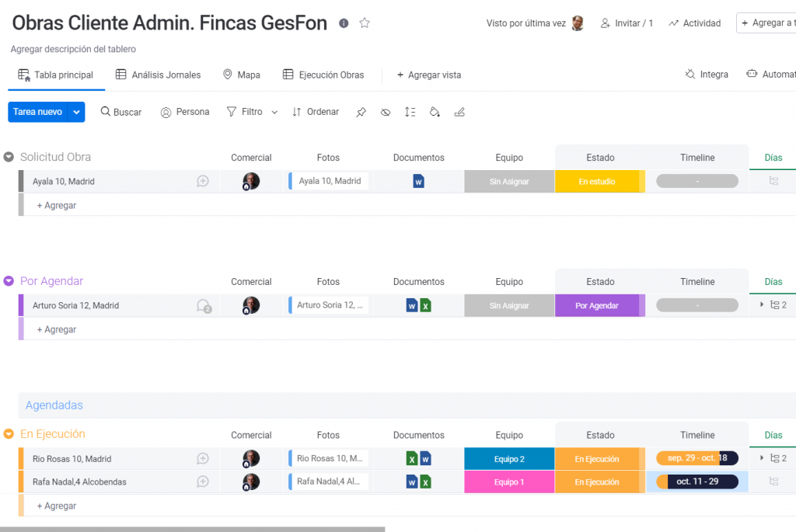The width and height of the screenshot is (796, 532).
Task: Expand the Filtro options chevron
Action: pyautogui.click(x=274, y=113)
